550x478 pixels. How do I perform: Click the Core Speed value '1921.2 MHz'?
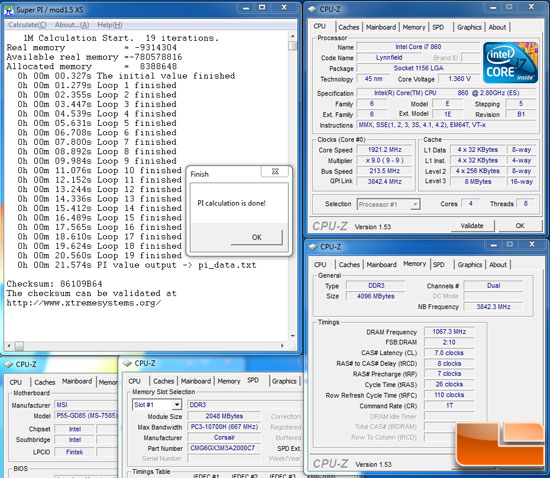point(384,150)
